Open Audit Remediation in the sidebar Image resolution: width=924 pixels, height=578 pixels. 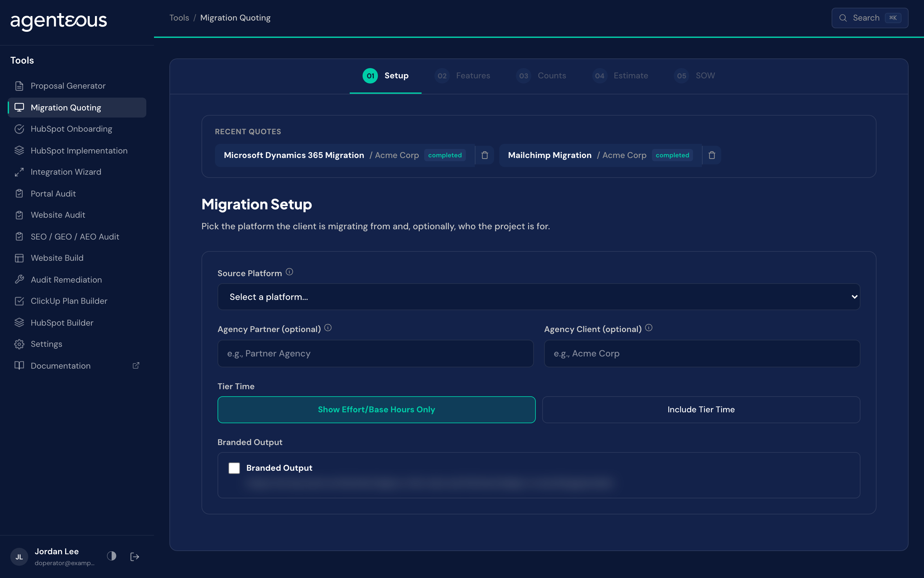coord(77,279)
